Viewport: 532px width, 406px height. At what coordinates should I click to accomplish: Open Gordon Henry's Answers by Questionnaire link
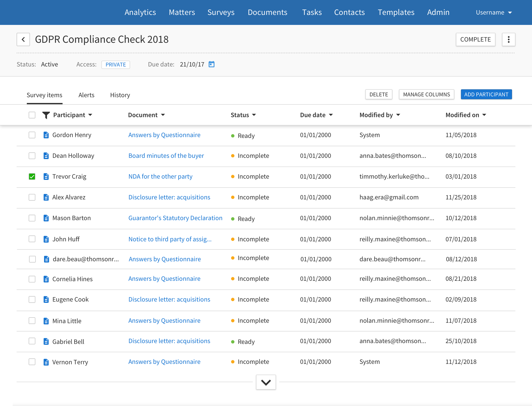pos(164,135)
